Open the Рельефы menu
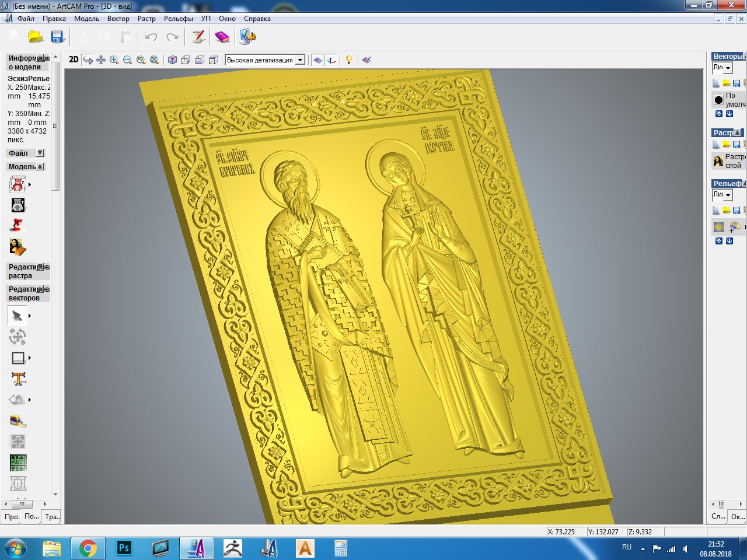Viewport: 747px width, 560px height. point(178,19)
